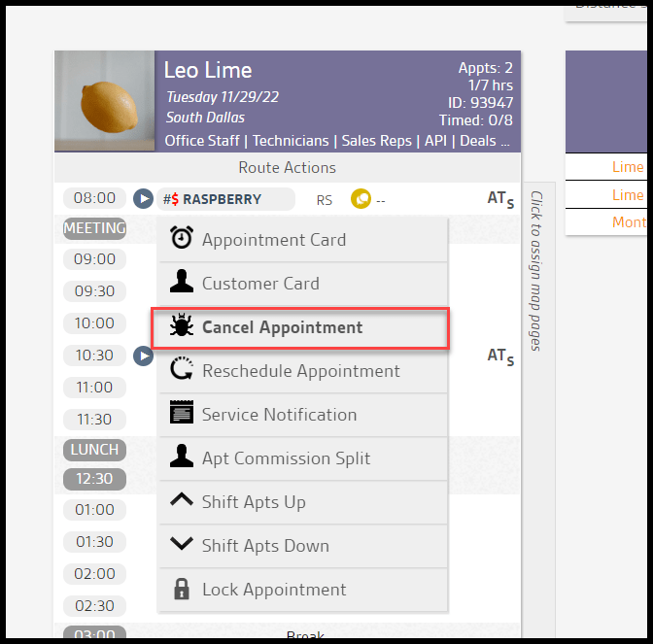Image resolution: width=653 pixels, height=644 pixels.
Task: Choose Reschedule Appointment menu entry
Action: pos(300,371)
